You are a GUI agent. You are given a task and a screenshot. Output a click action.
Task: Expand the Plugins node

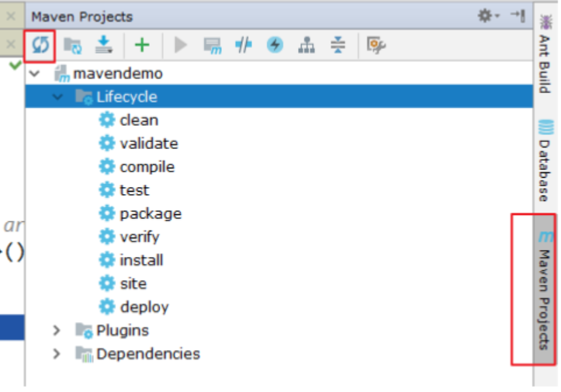(57, 330)
